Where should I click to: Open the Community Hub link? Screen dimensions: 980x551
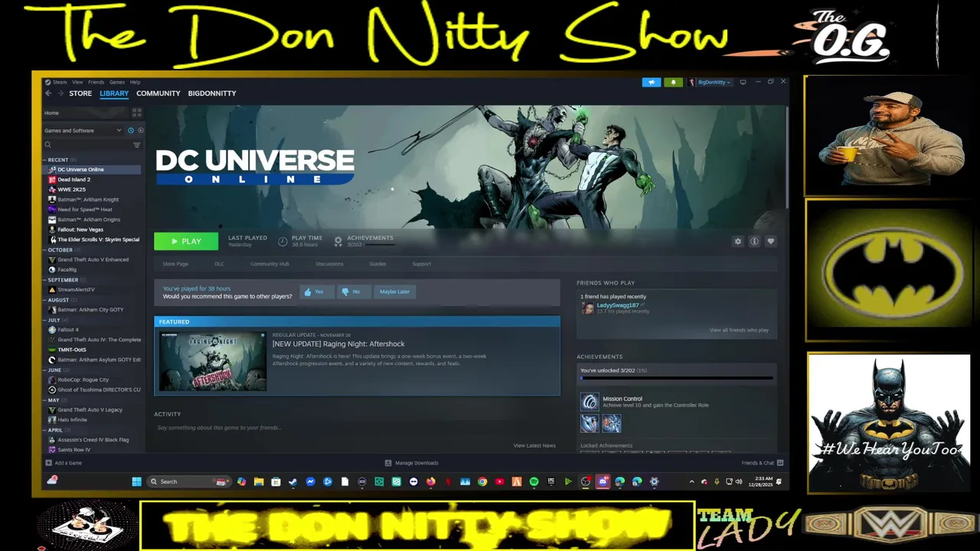269,264
